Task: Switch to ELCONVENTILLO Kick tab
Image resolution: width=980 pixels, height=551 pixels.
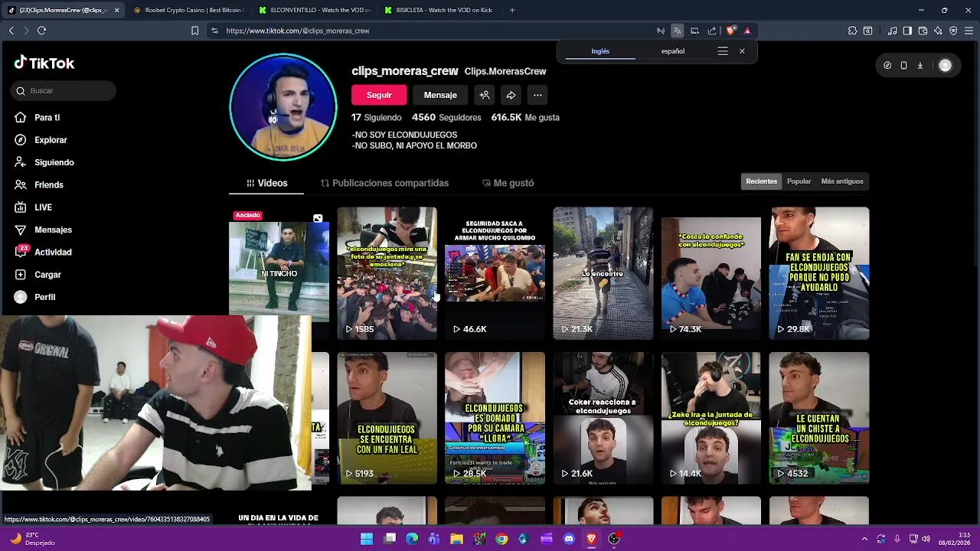Action: click(x=314, y=10)
